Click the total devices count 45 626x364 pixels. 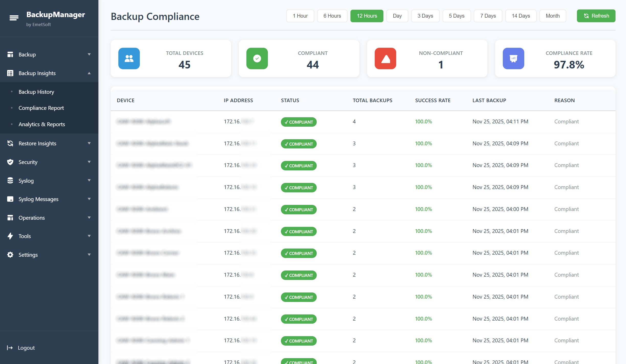click(x=184, y=65)
